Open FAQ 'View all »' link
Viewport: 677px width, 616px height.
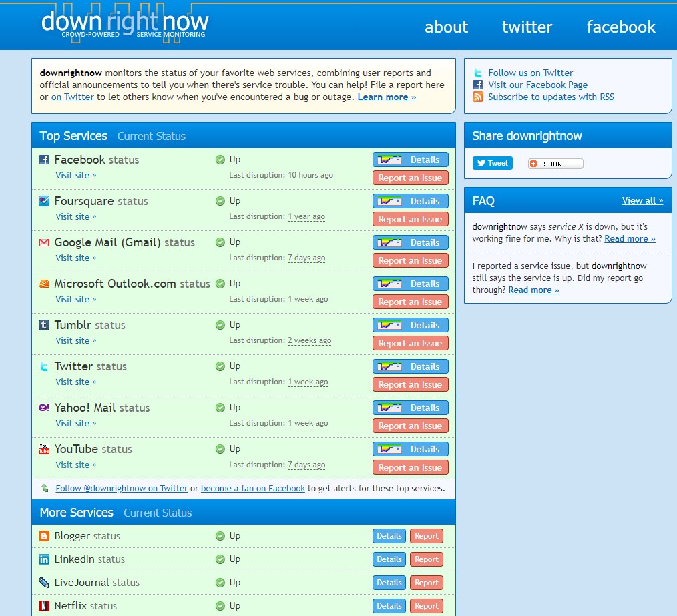tap(642, 200)
